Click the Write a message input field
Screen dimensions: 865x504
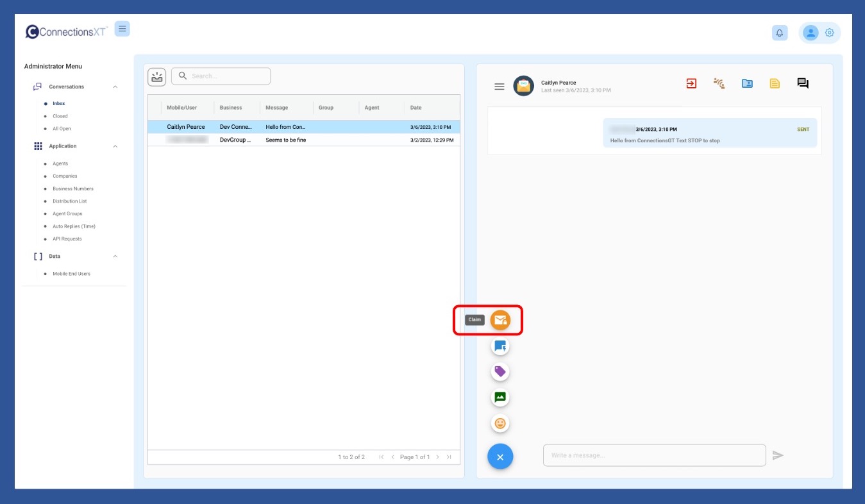(x=654, y=455)
